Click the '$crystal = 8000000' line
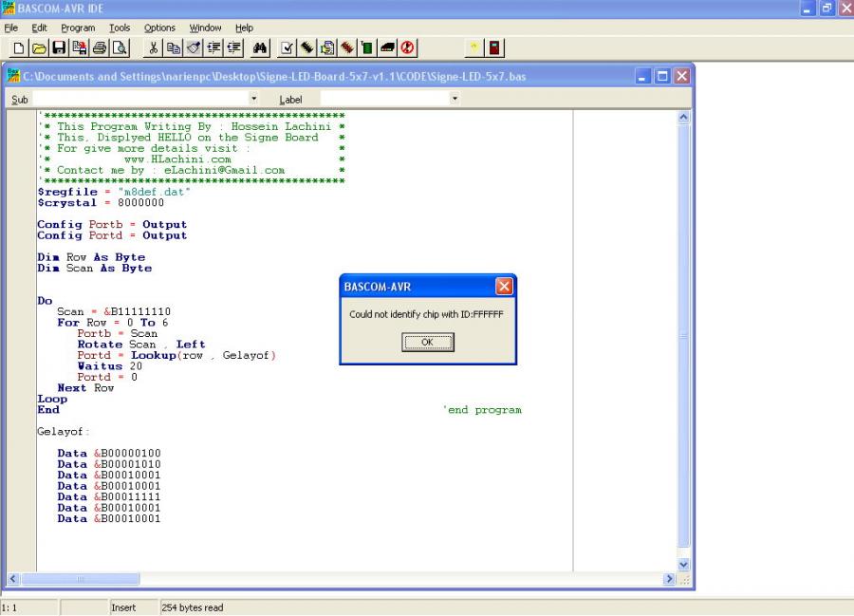 pyautogui.click(x=101, y=202)
